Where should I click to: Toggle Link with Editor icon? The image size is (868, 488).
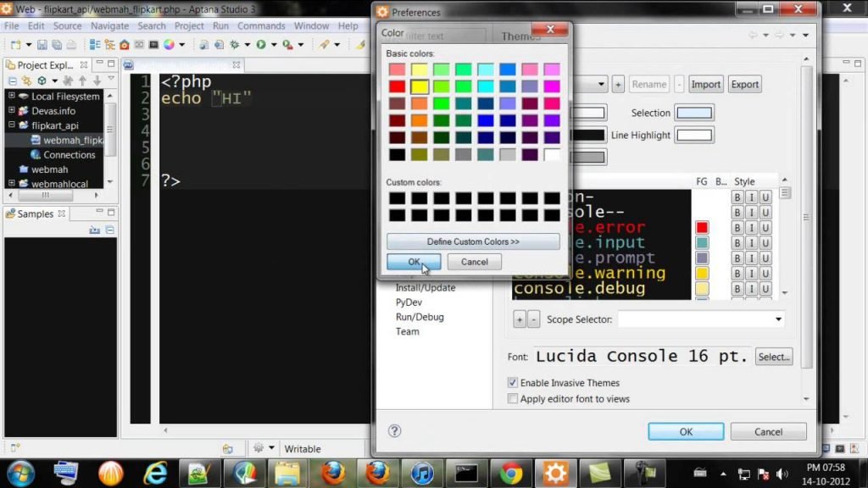(x=26, y=80)
